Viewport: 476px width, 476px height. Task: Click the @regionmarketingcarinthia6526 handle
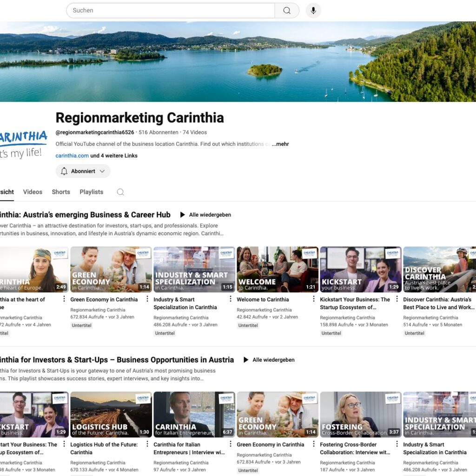(x=95, y=132)
